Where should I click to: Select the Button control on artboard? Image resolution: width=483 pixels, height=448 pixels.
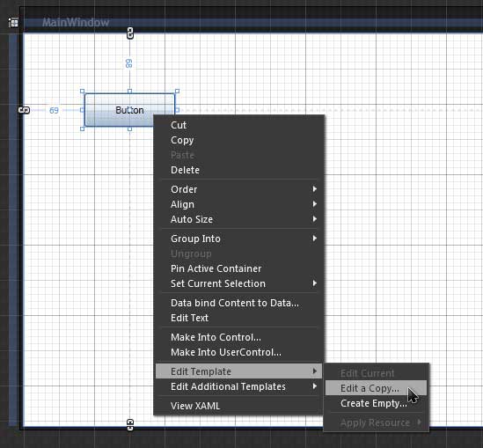[x=129, y=110]
